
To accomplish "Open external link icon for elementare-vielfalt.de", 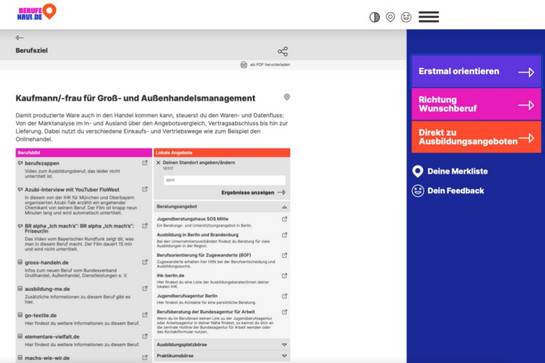I will 145,336.
